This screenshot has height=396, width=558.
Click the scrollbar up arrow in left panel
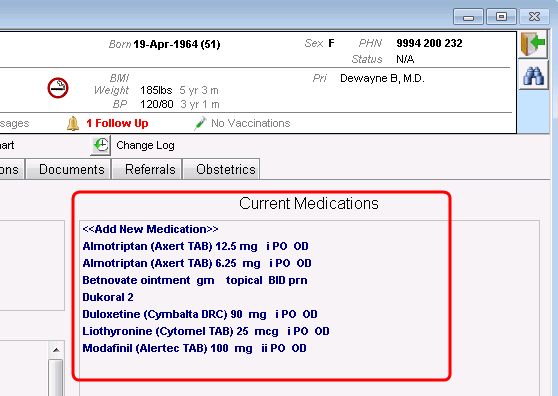(56, 350)
